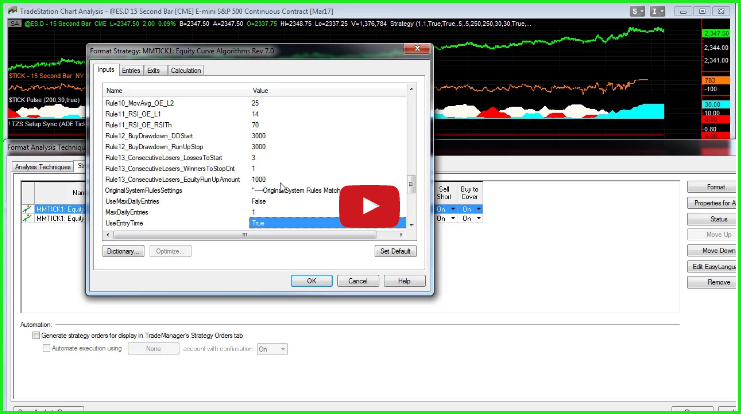Click the Set Default button
Screen dimensions: 741x414
click(x=395, y=251)
